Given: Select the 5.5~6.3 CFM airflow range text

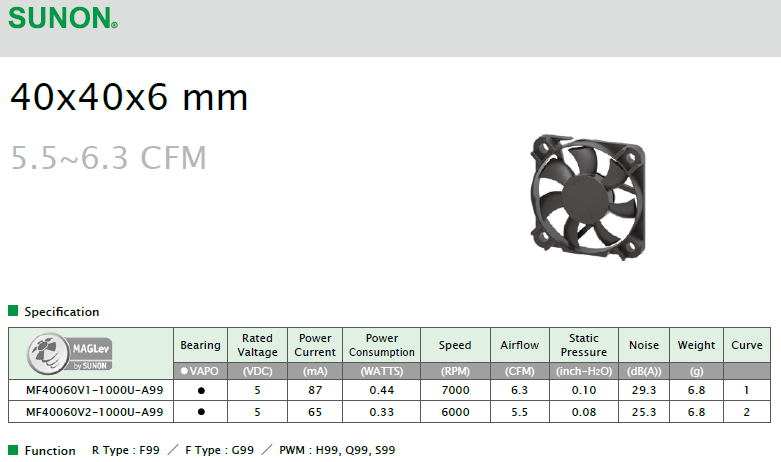Looking at the screenshot, I should (x=109, y=158).
